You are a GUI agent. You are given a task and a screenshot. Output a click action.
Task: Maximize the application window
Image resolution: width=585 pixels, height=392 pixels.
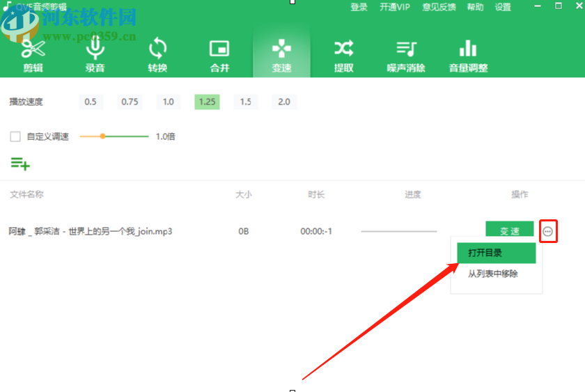pyautogui.click(x=559, y=6)
